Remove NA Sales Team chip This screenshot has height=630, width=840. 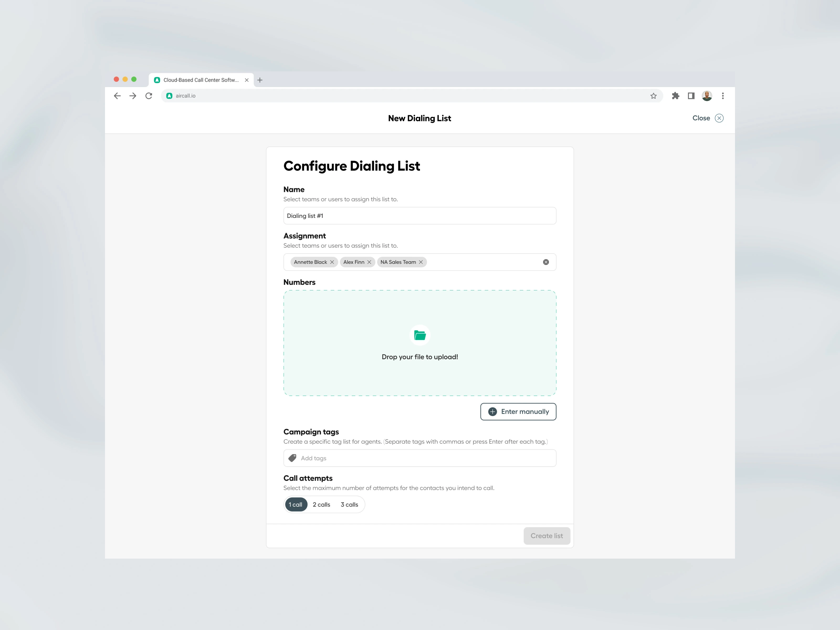tap(421, 262)
